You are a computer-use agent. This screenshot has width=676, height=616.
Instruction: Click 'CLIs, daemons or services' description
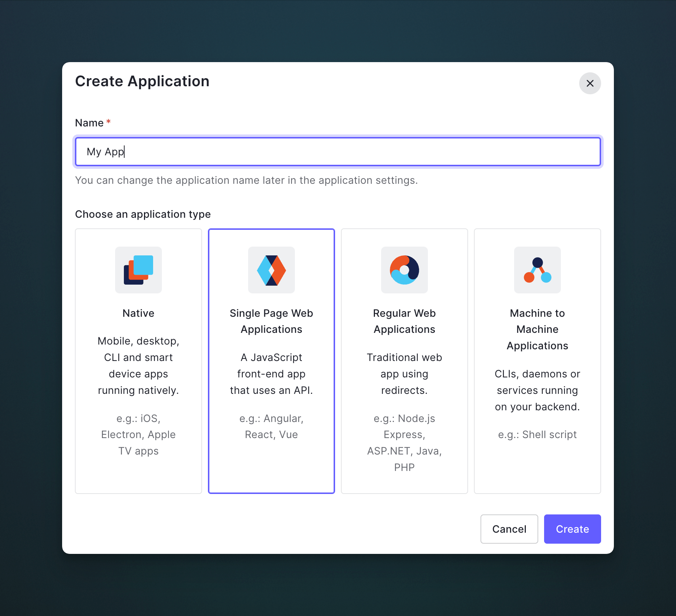[538, 390]
